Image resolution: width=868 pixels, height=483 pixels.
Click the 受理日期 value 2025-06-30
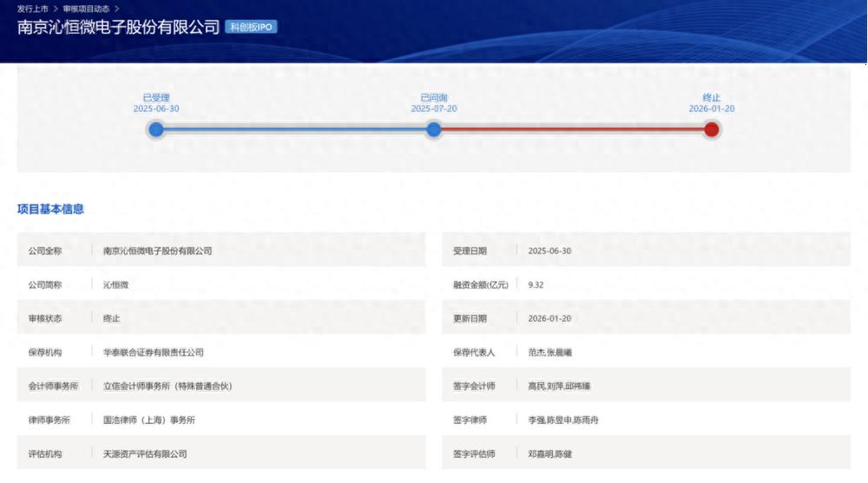[549, 251]
